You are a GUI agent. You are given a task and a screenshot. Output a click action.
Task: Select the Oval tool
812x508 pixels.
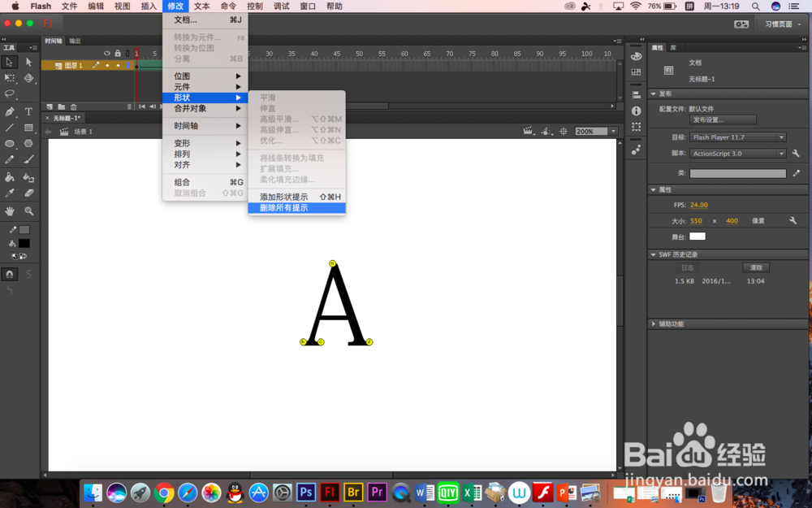point(9,144)
